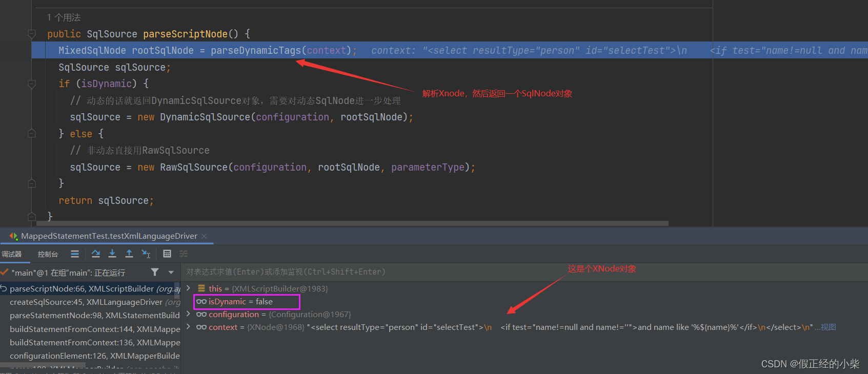Click the thread filter funnel icon
This screenshot has width=868, height=374.
point(155,272)
